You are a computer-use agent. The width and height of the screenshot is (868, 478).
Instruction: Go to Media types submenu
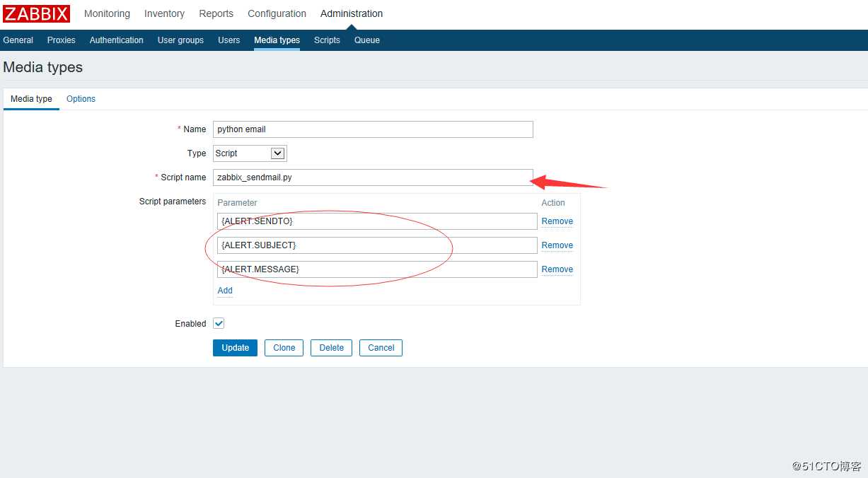(277, 40)
